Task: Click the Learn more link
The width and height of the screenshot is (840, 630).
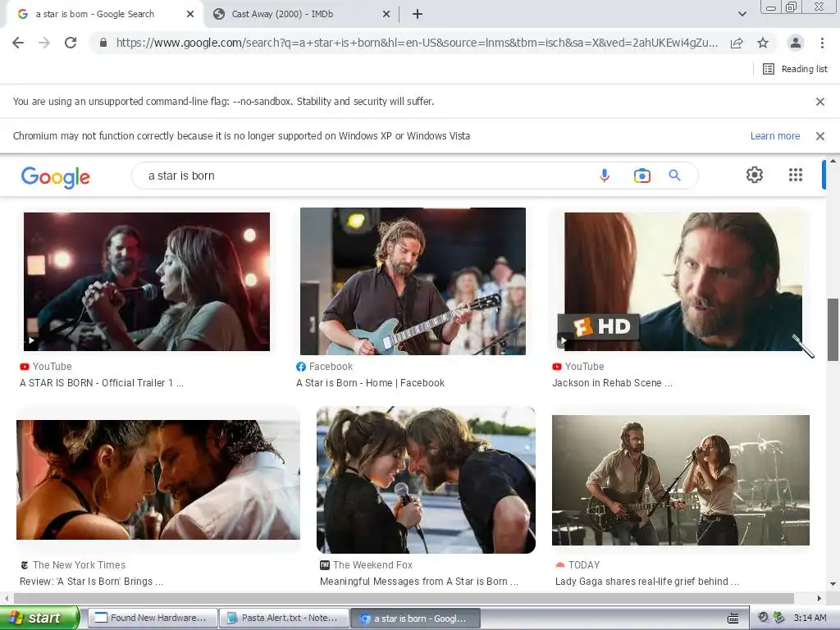Action: [774, 136]
